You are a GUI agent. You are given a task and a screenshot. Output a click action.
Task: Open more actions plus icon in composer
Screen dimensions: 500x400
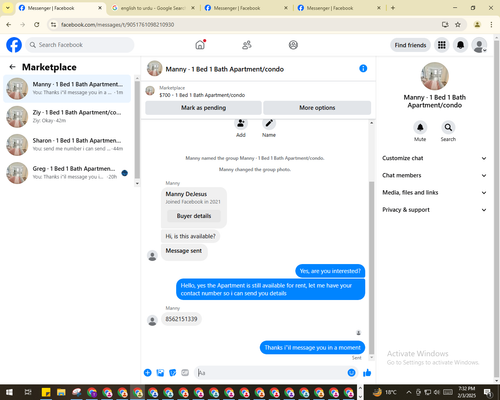point(148,373)
